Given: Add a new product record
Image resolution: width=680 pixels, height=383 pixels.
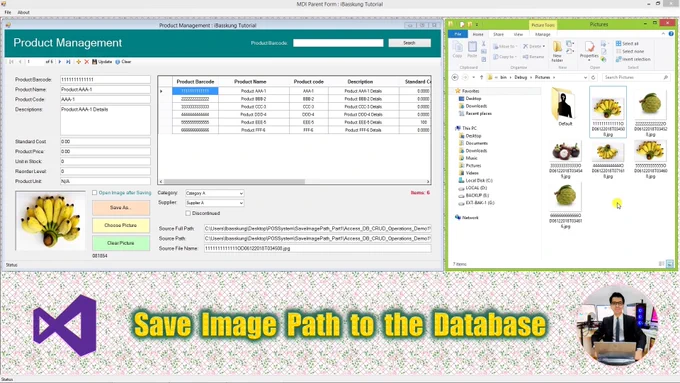Looking at the screenshot, I should tap(78, 62).
